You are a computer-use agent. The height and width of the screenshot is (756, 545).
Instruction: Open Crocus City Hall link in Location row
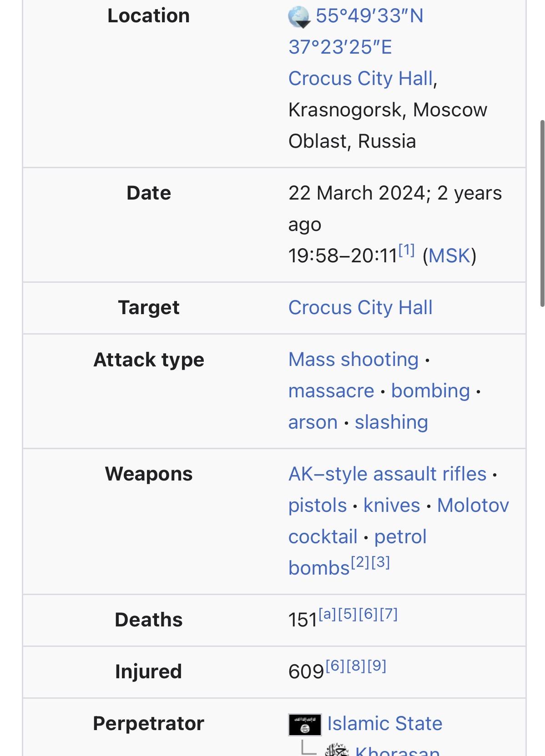pos(360,79)
